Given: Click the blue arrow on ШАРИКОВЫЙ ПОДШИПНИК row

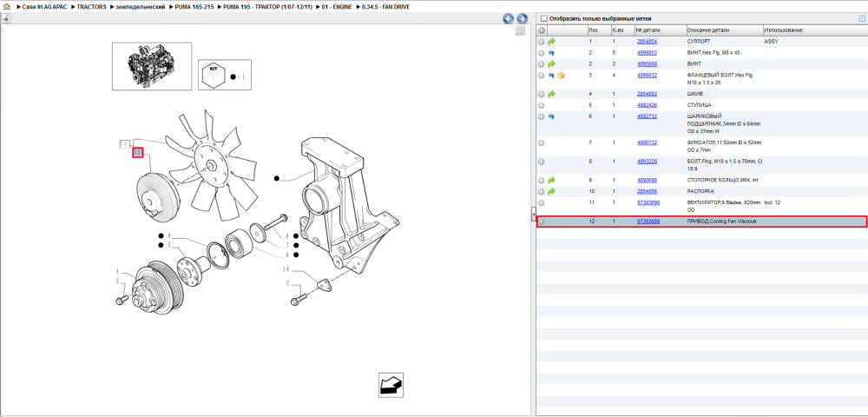Looking at the screenshot, I should 551,117.
